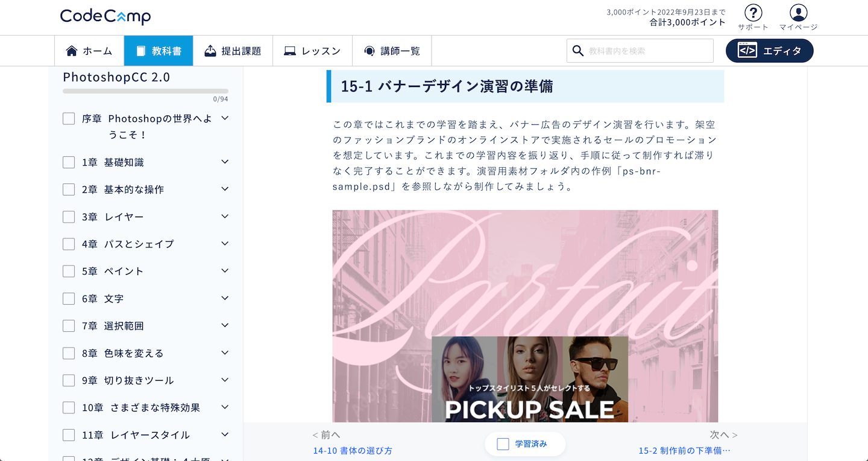Viewport: 868px width, 461px height.
Task: Expand 7章 選択範囲 section
Action: (x=224, y=325)
